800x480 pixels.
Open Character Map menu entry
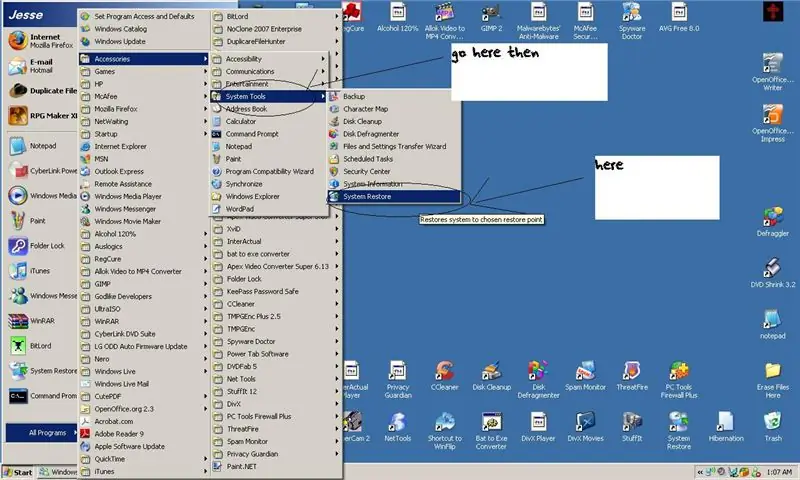[x=393, y=109]
